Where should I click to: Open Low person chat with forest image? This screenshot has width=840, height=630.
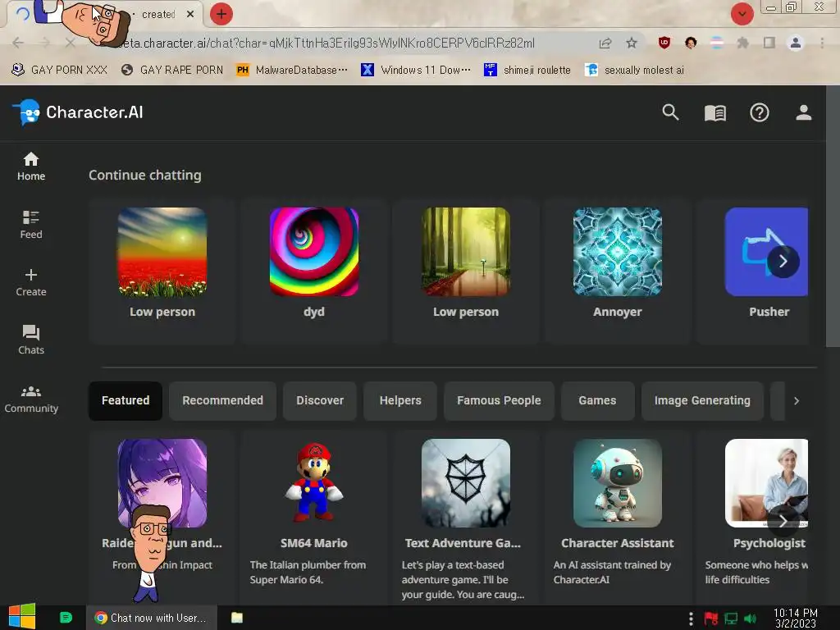coord(466,271)
